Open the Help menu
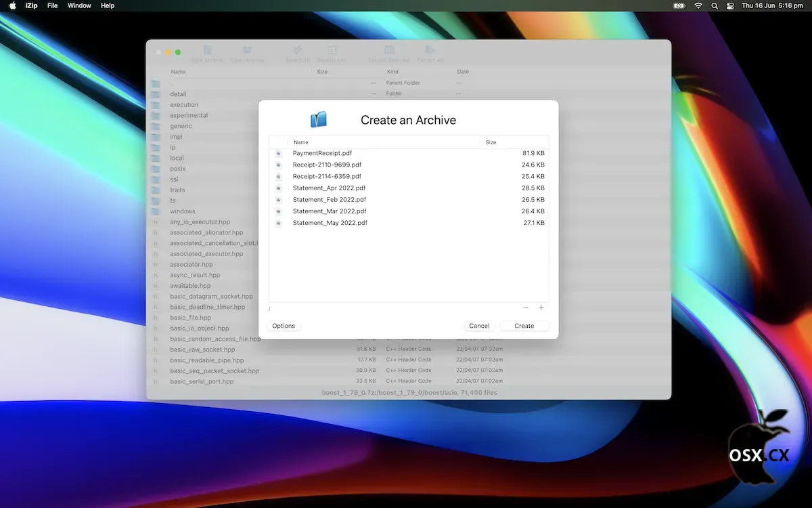 coord(107,5)
